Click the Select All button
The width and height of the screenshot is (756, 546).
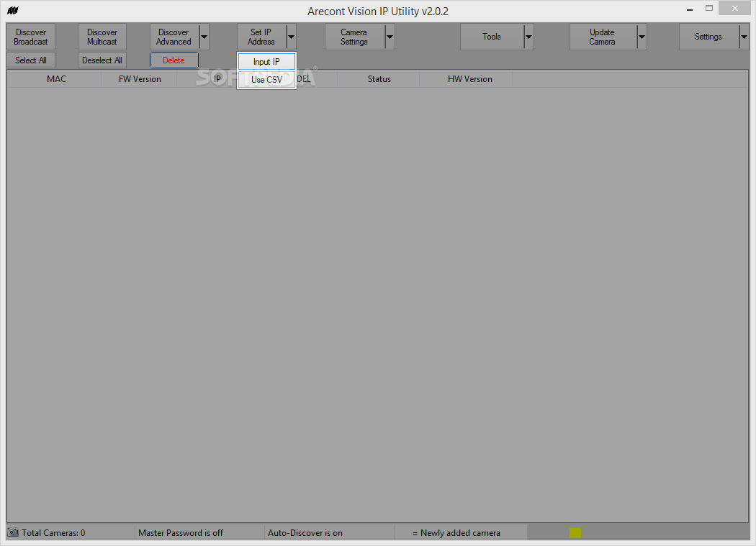click(31, 60)
